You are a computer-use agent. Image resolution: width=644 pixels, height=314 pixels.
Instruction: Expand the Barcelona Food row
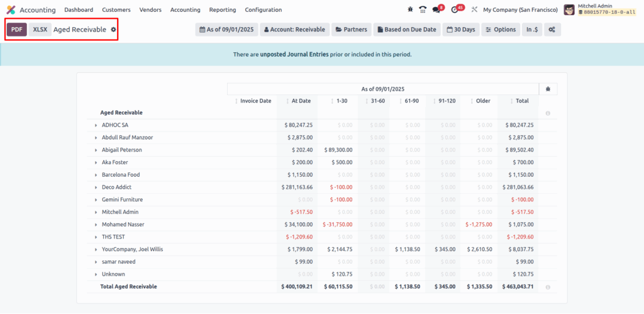(96, 175)
